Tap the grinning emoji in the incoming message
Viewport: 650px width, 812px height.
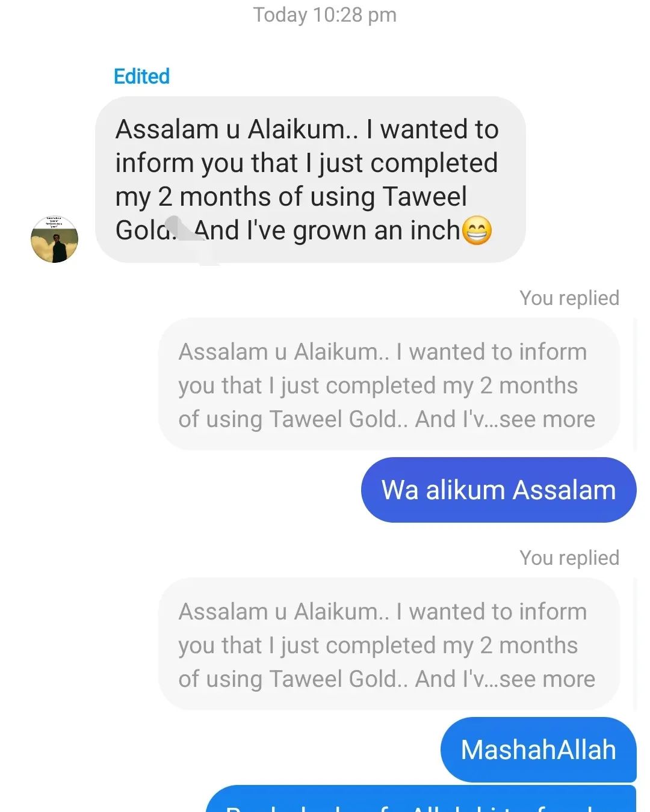477,231
